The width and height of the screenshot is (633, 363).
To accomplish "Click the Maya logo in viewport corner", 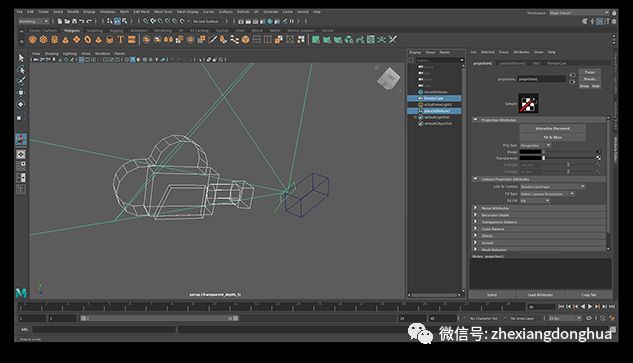I will [x=21, y=293].
